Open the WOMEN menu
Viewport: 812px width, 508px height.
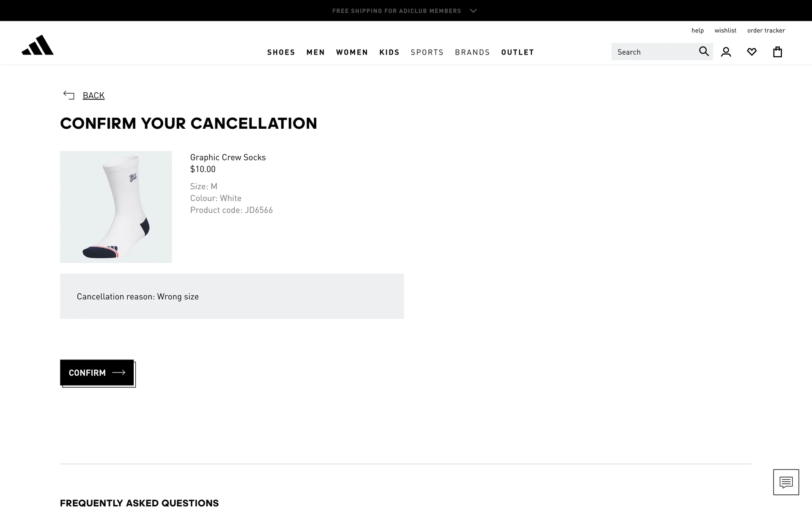click(x=352, y=52)
